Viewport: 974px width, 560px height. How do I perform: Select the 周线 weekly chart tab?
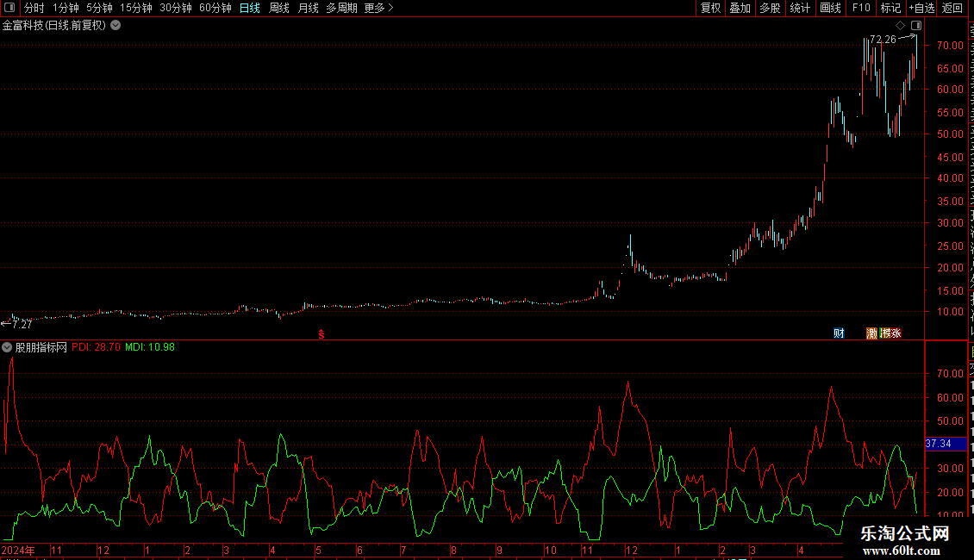pyautogui.click(x=279, y=8)
